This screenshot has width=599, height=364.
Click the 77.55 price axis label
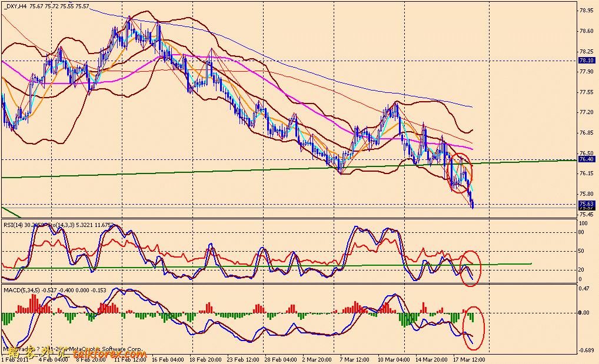(586, 92)
